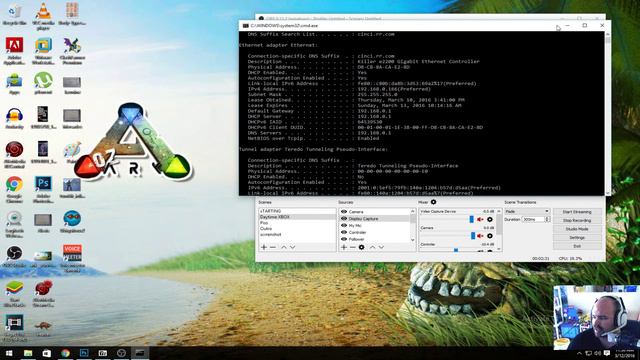Screen dimensions: 640x360
Task: Select the Daytime XBOX scene
Action: (297, 217)
